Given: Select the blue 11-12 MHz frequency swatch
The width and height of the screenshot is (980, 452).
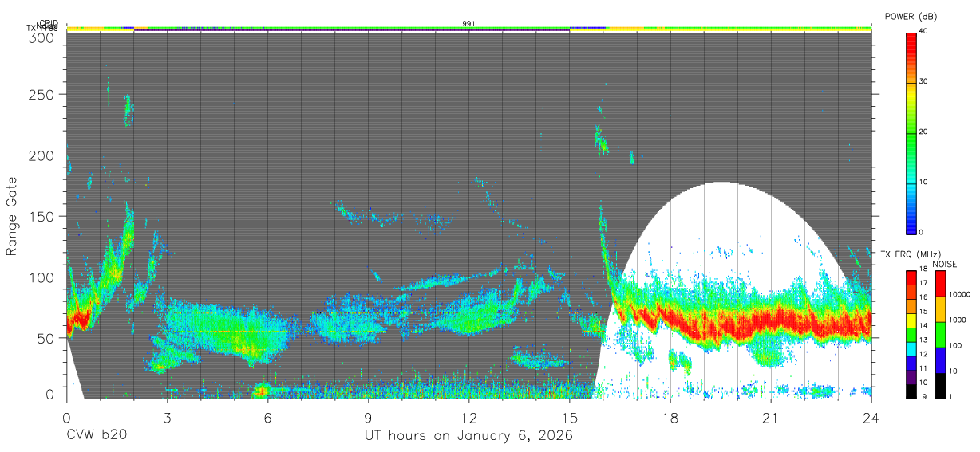Looking at the screenshot, I should [911, 363].
